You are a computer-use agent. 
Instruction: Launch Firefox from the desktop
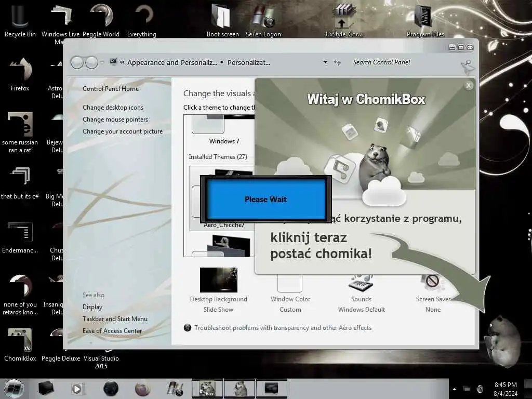pos(20,74)
